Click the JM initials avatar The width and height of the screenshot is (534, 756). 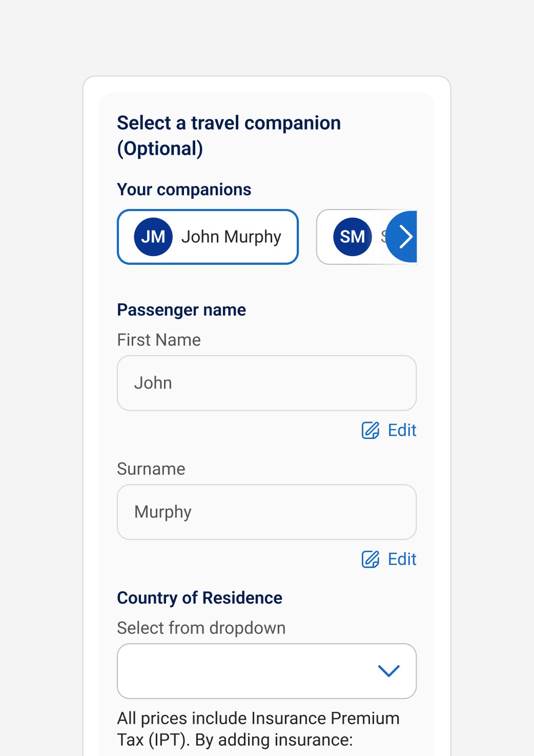point(153,237)
